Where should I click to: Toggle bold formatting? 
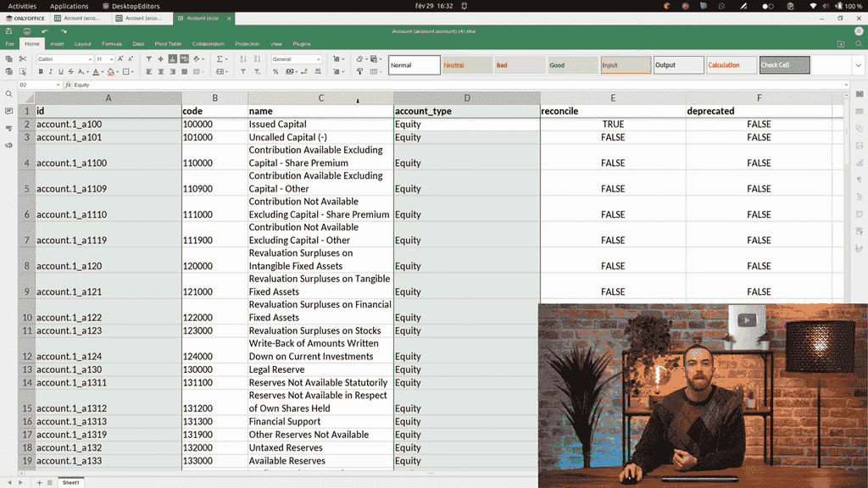(x=40, y=72)
